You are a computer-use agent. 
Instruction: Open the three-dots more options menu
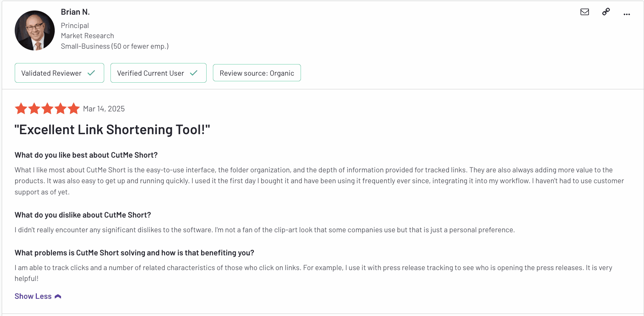(627, 14)
